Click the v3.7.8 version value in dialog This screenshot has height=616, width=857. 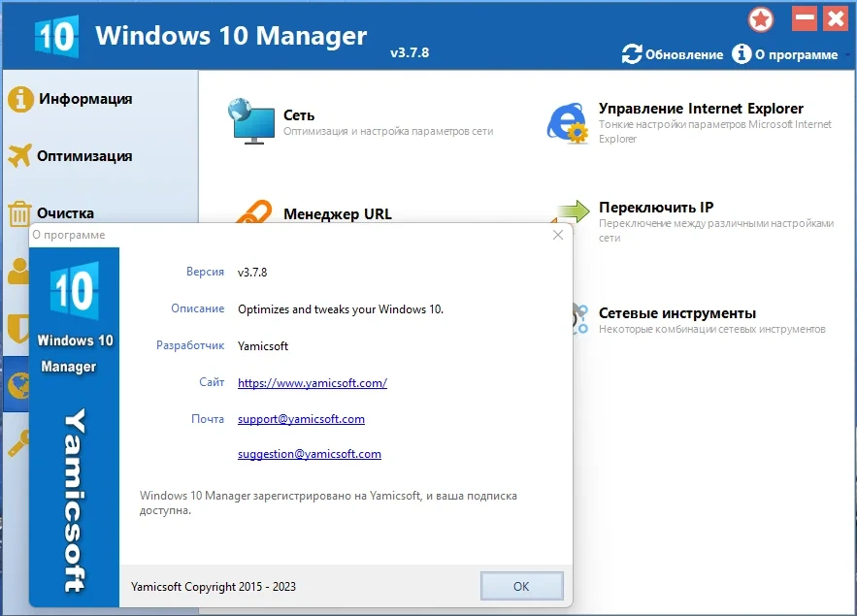tap(252, 272)
